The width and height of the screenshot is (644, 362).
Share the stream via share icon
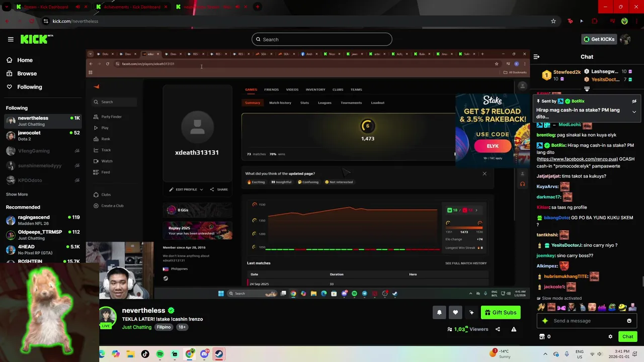[498, 329]
